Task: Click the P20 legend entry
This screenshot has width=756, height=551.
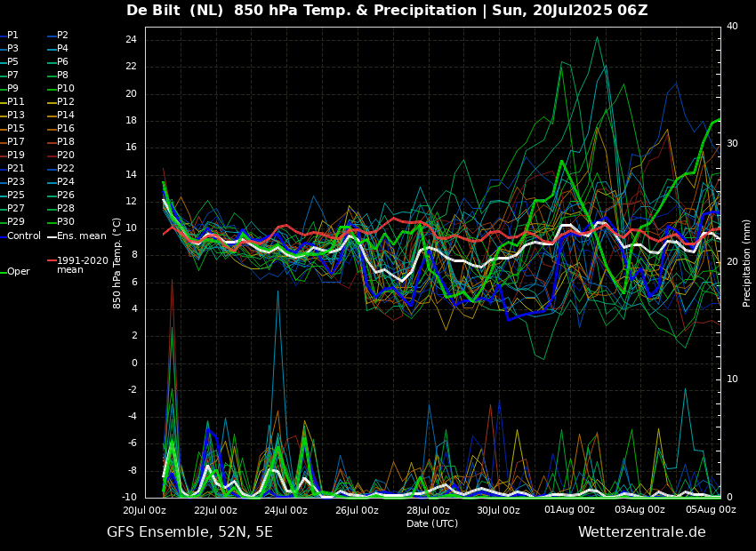Action: tap(60, 156)
